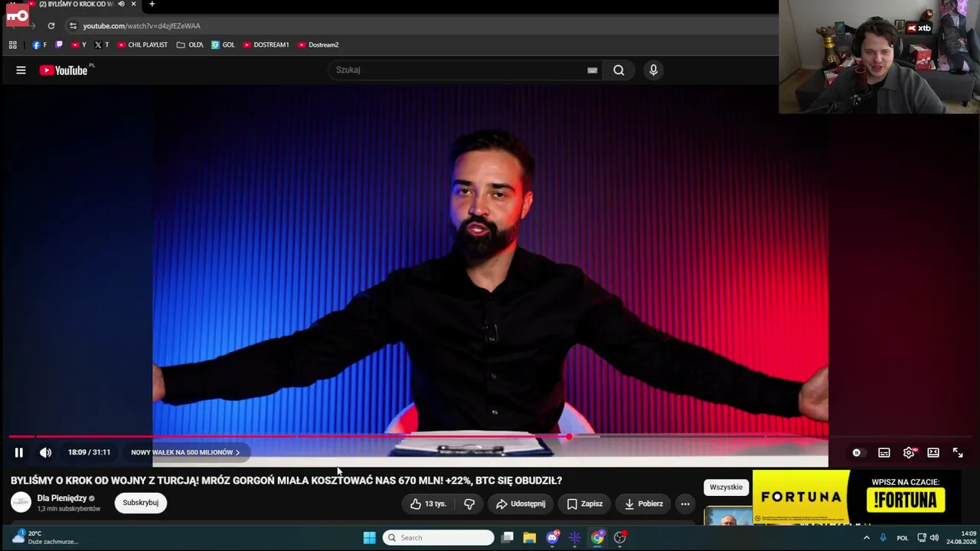Image resolution: width=980 pixels, height=551 pixels.
Task: Mute the tab via its speaker icon
Action: click(x=121, y=4)
